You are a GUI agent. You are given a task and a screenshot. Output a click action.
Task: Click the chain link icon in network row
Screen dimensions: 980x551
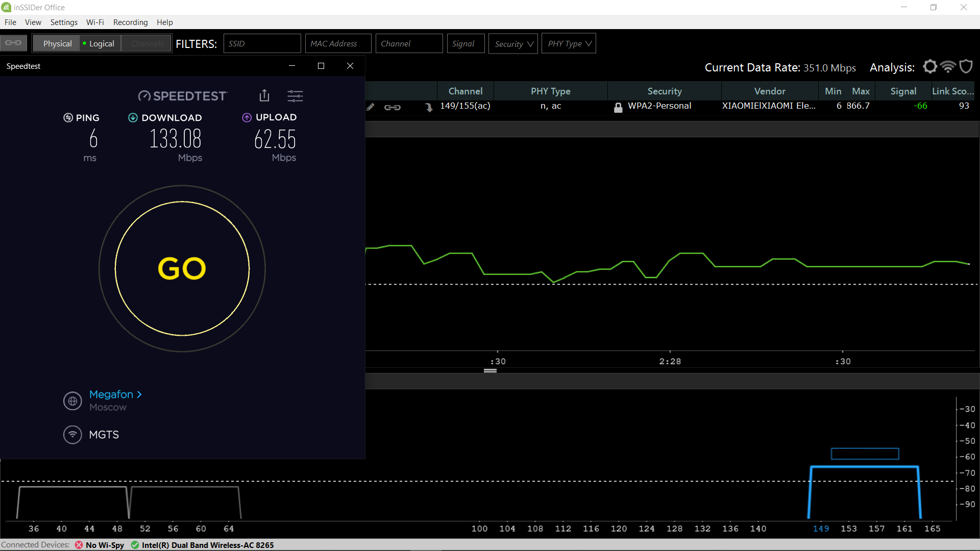pyautogui.click(x=392, y=107)
